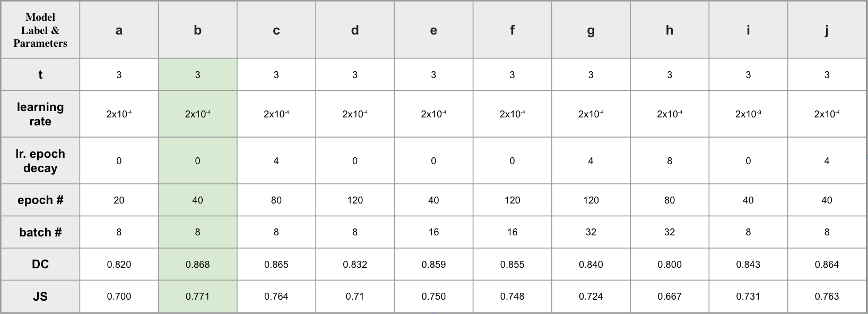This screenshot has width=868, height=314.
Task: Select the DC value 0.820 in column a
Action: click(119, 264)
